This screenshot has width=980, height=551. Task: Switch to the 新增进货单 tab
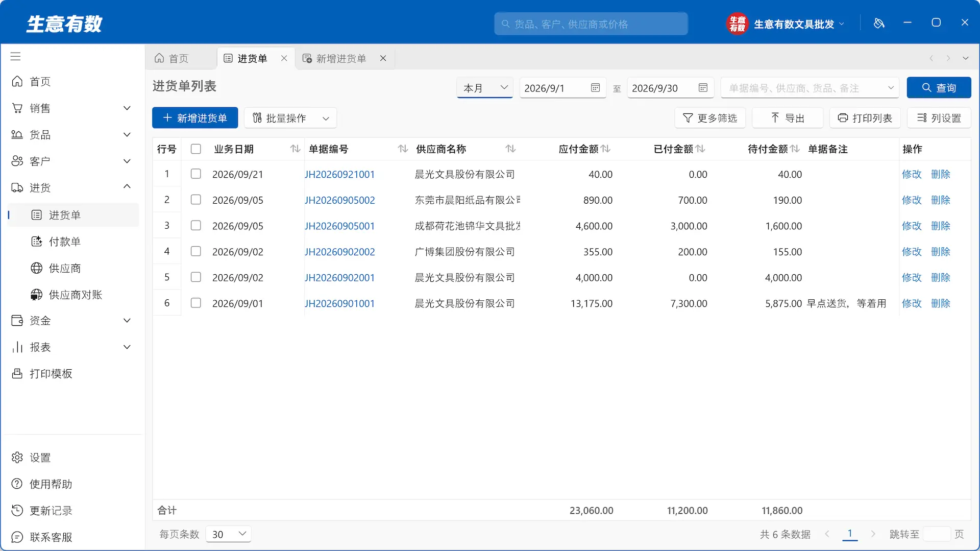[x=335, y=58]
